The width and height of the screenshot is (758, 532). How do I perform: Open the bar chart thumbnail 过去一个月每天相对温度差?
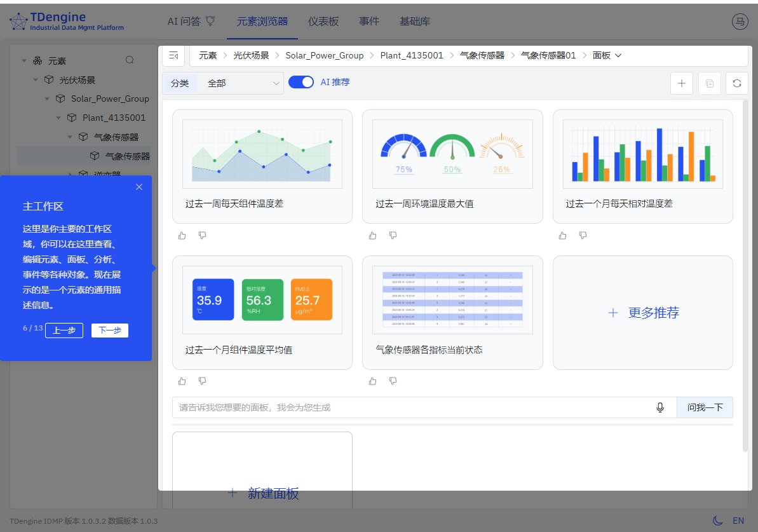(642, 154)
